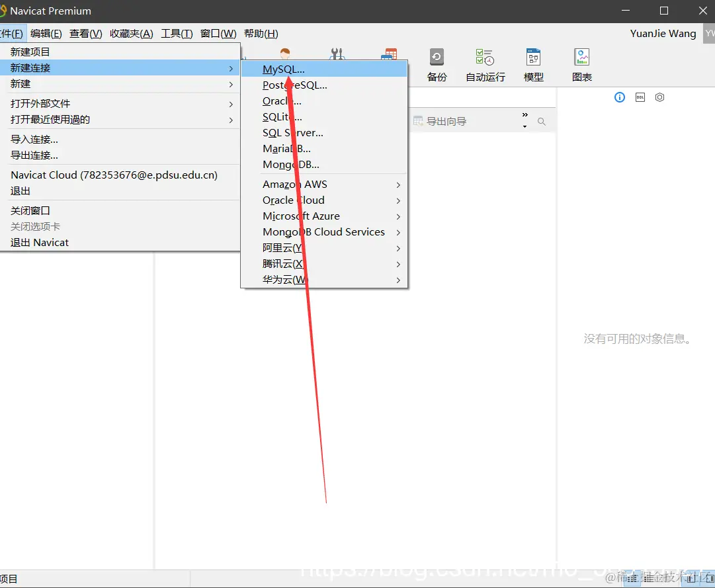
Task: Expand the 阿里云 submenu
Action: click(x=324, y=248)
